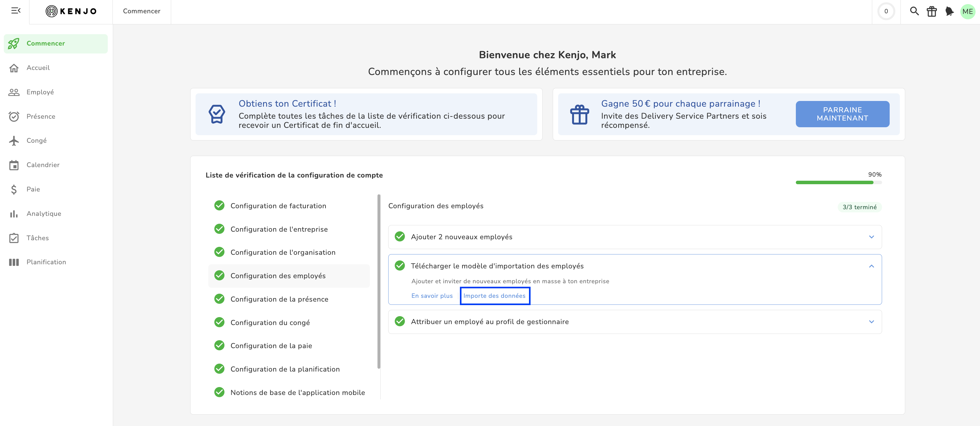Image resolution: width=980 pixels, height=426 pixels.
Task: Click the certificate badge icon
Action: click(x=216, y=114)
